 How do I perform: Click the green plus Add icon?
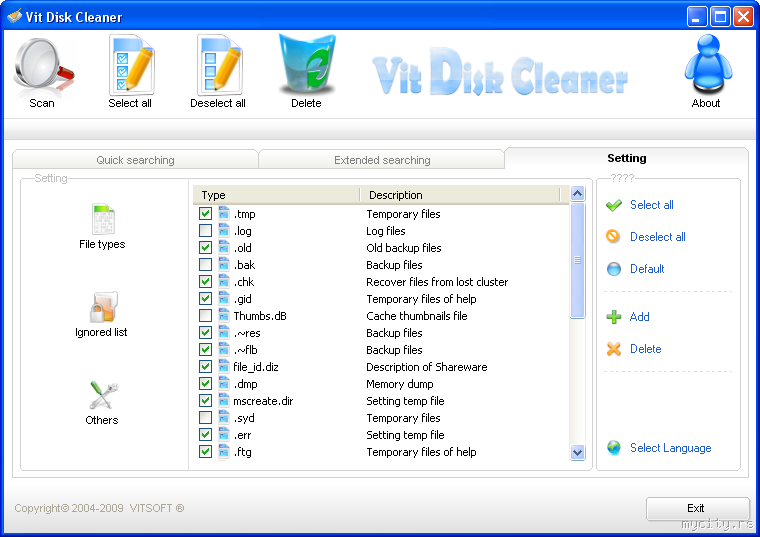(x=614, y=317)
